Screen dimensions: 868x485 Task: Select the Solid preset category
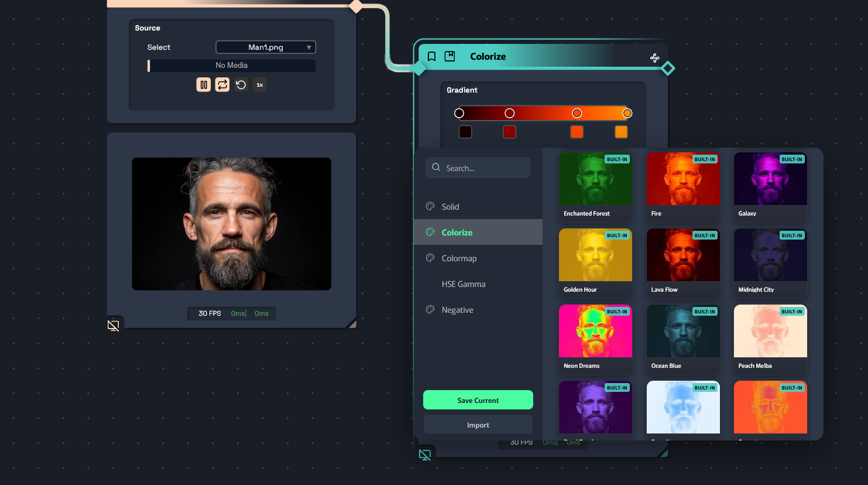tap(450, 207)
